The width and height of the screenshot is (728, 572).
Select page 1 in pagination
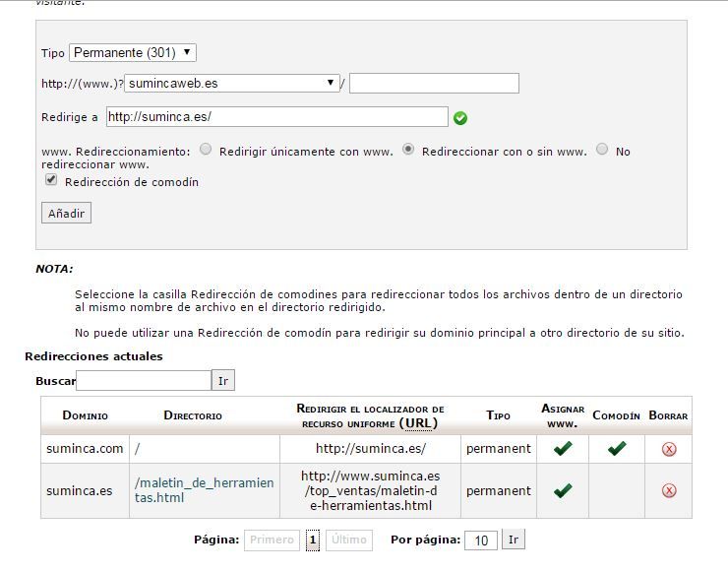pos(313,540)
